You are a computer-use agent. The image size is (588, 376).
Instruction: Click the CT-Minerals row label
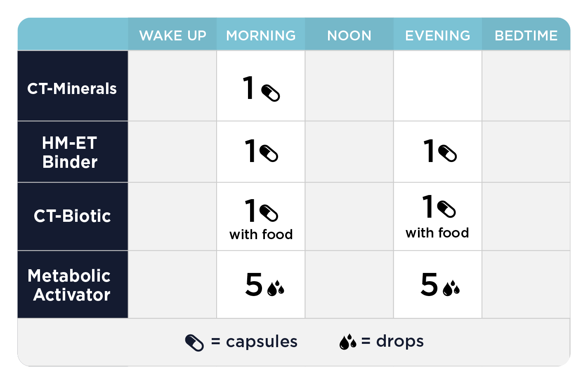click(72, 89)
